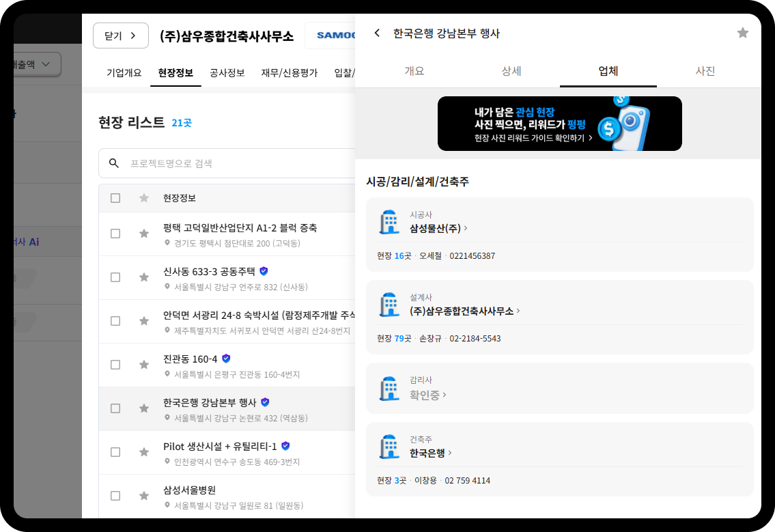Open the 현장정보 tab
The height and width of the screenshot is (532, 775).
[175, 73]
